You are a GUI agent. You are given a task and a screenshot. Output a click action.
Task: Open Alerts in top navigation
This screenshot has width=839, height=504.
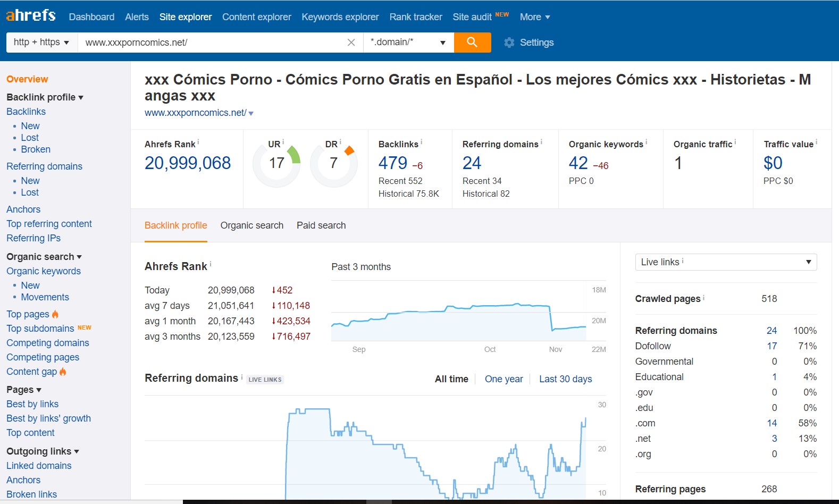pyautogui.click(x=137, y=17)
